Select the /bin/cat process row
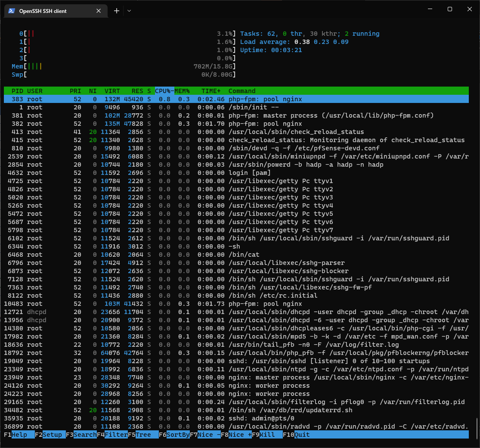The height and width of the screenshot is (448, 480). click(x=236, y=255)
